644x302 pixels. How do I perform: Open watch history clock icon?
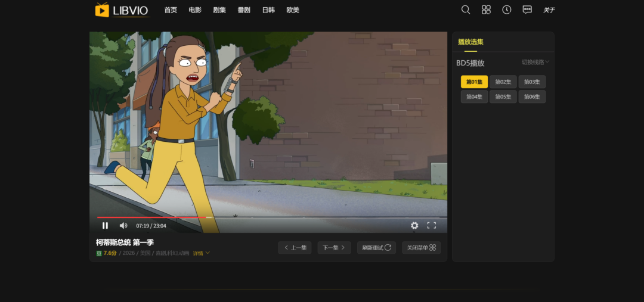(x=506, y=10)
